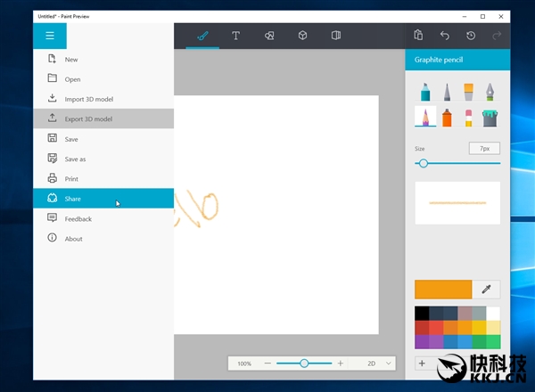535x392 pixels.
Task: Open the Stickers shapes tool
Action: [x=269, y=36]
